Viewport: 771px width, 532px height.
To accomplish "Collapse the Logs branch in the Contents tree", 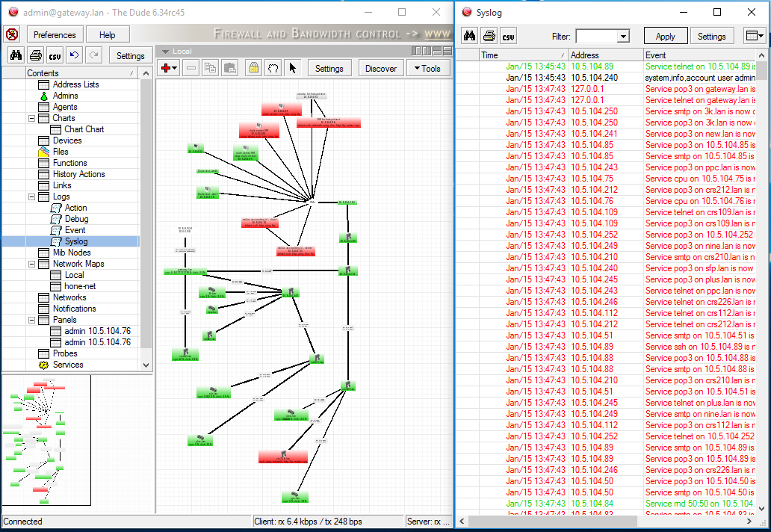I will pos(33,197).
